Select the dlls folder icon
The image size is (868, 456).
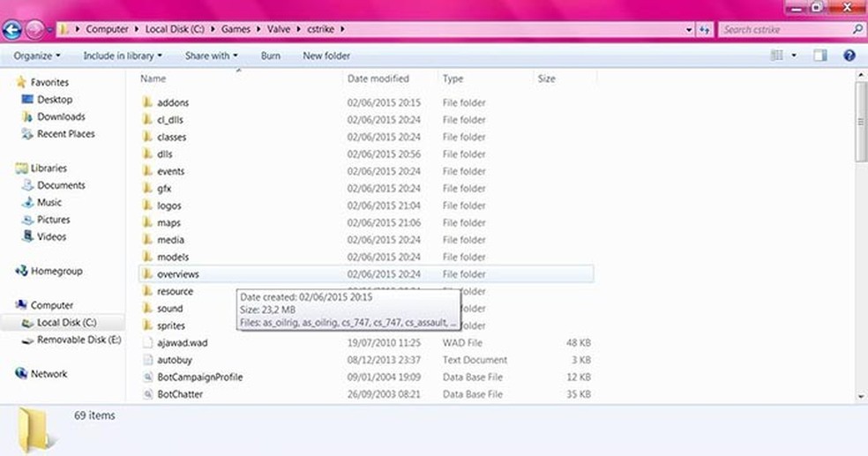147,153
